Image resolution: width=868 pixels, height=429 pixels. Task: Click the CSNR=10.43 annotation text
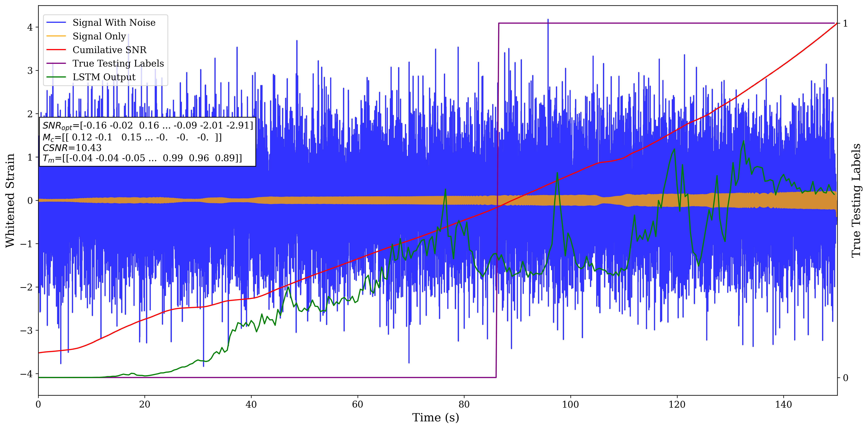click(x=72, y=148)
